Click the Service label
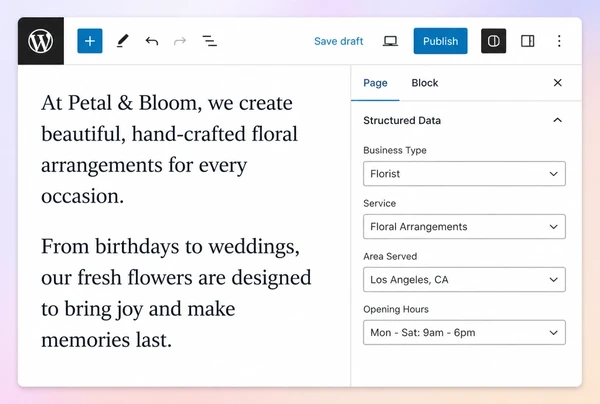The image size is (600, 404). [x=379, y=203]
